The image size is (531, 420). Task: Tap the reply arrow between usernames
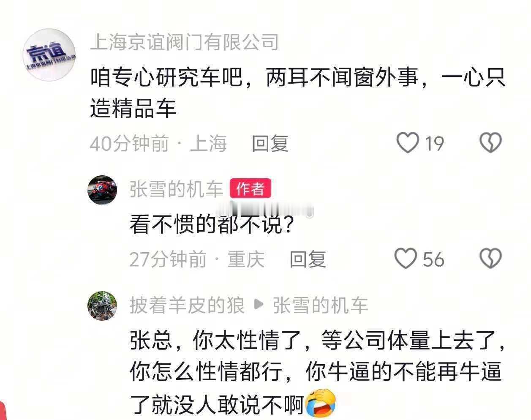point(259,305)
